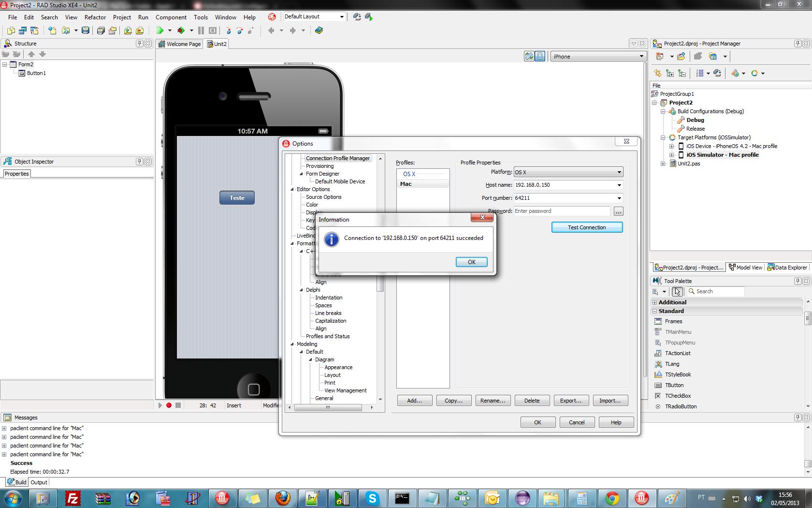This screenshot has width=812, height=508.
Task: Switch to the Output tab in Messages
Action: [x=39, y=482]
